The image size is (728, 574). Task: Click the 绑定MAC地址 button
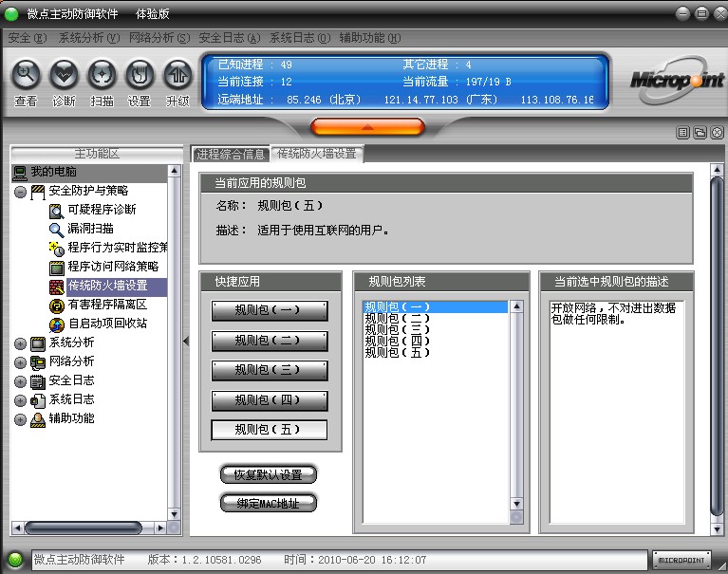(x=268, y=504)
